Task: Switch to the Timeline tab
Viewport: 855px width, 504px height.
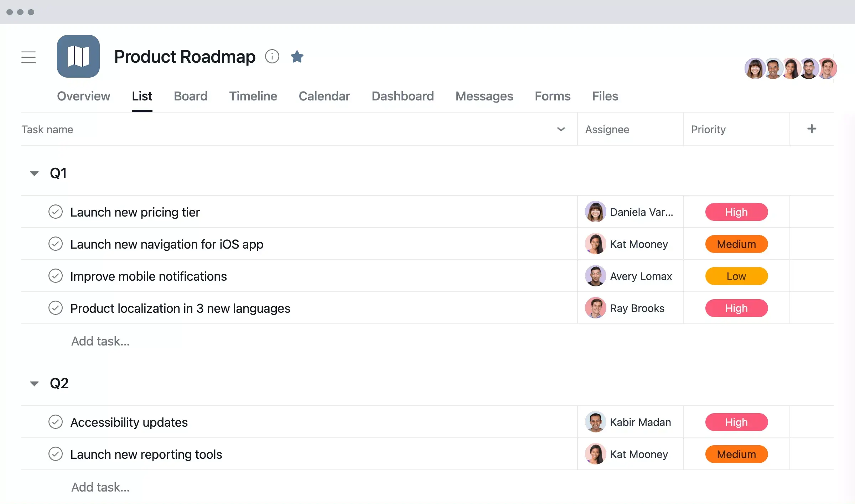Action: [x=253, y=95]
